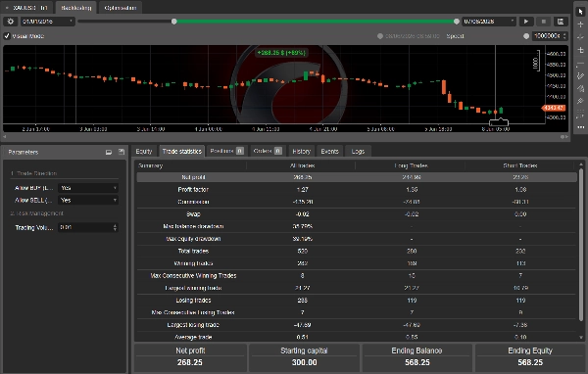Select the plus-with-line tool in right toolbar

pos(580,50)
